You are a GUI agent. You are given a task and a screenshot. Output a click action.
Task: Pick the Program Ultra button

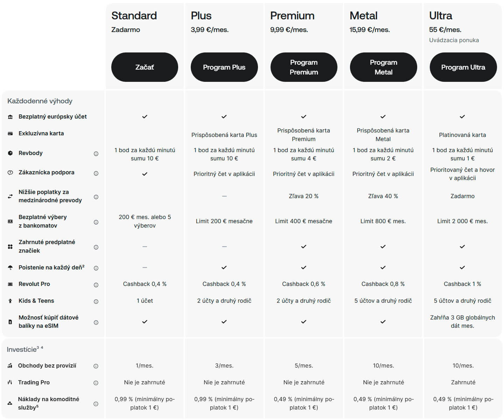[463, 67]
